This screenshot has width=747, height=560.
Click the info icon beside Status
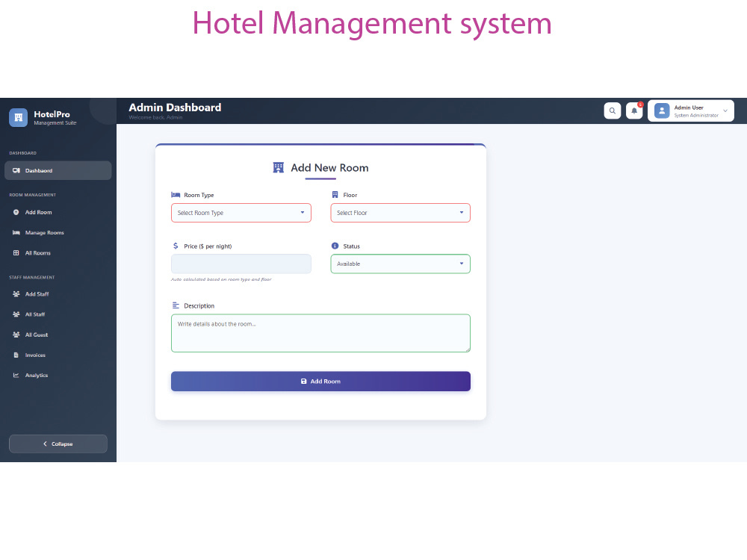(335, 246)
